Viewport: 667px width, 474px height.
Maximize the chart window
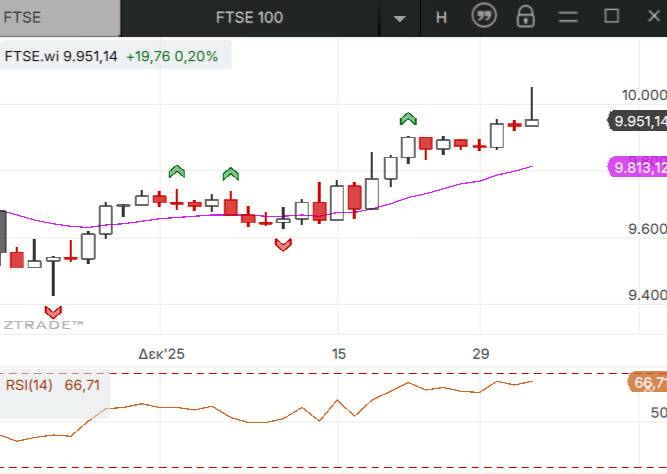[612, 17]
